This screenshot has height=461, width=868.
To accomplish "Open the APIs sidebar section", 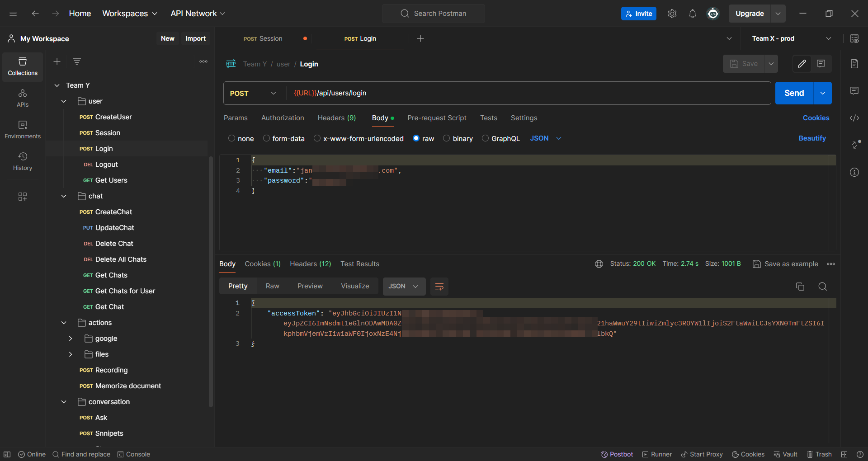I will point(23,98).
